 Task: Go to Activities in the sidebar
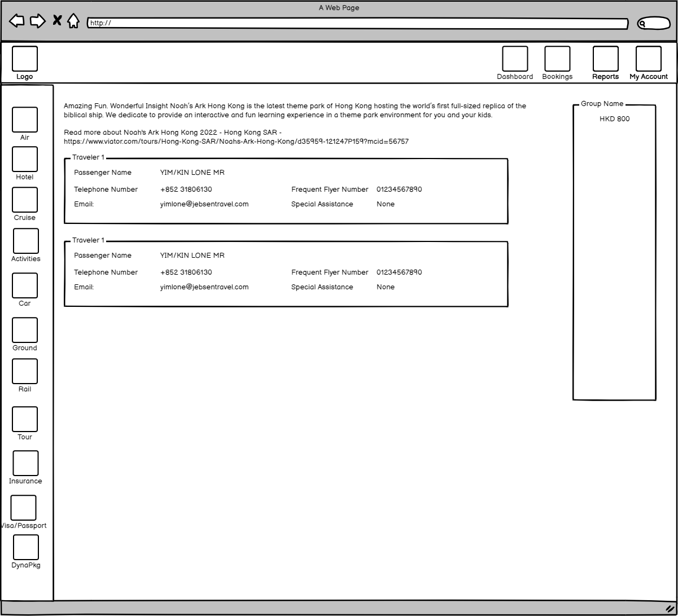pos(26,241)
